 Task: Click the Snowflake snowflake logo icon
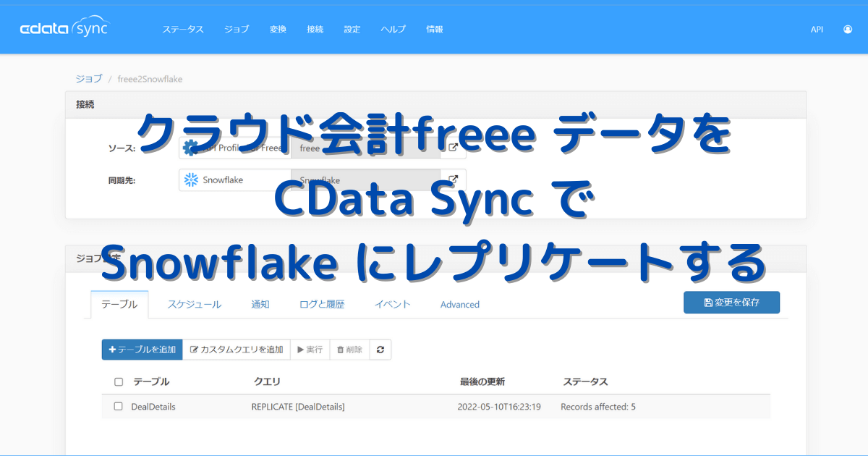(191, 180)
